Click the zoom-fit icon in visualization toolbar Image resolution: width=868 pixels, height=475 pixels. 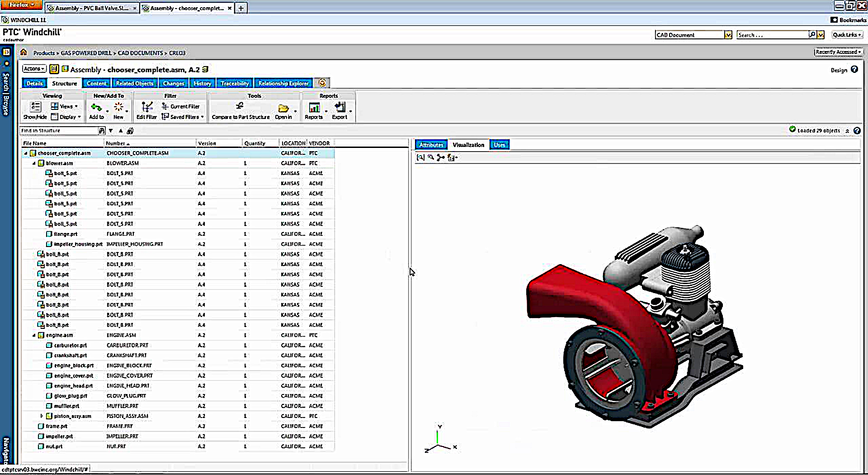coord(421,157)
